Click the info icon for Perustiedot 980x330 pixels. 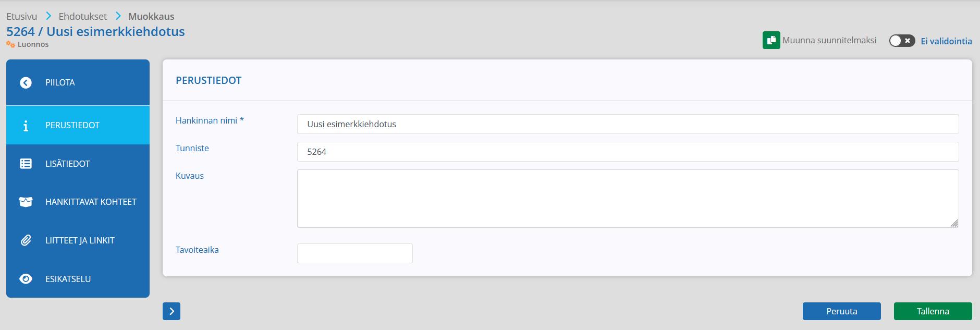(x=26, y=126)
